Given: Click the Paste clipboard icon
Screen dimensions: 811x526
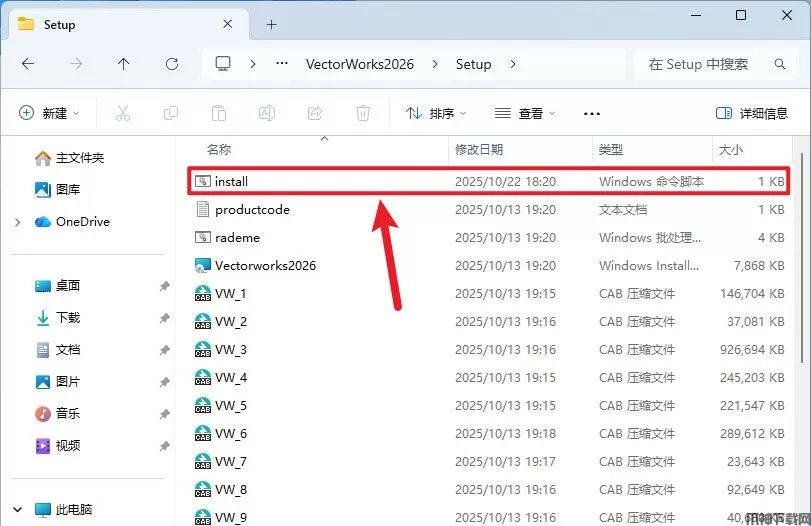Looking at the screenshot, I should pos(219,113).
